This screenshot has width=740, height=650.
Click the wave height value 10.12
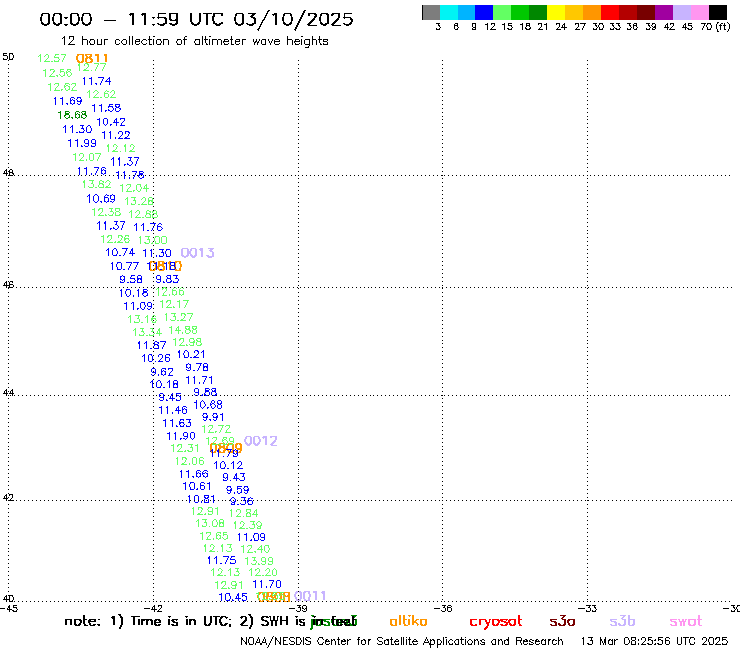[x=228, y=465]
